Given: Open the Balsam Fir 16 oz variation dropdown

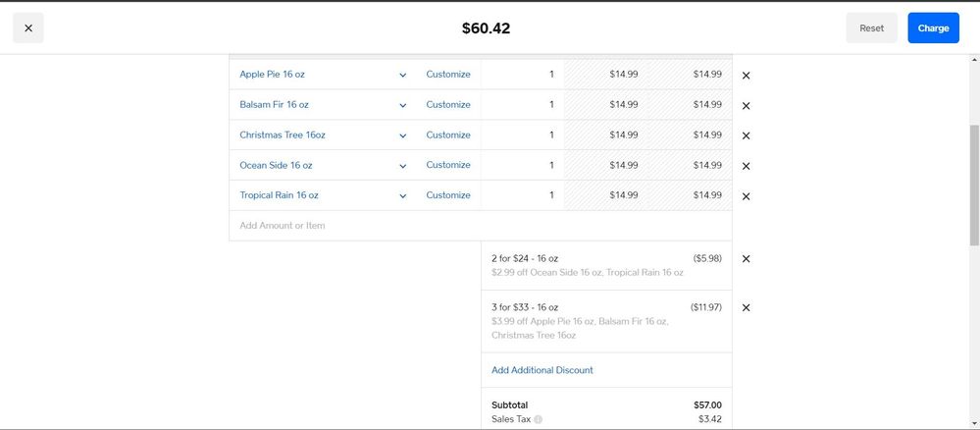Looking at the screenshot, I should tap(402, 105).
